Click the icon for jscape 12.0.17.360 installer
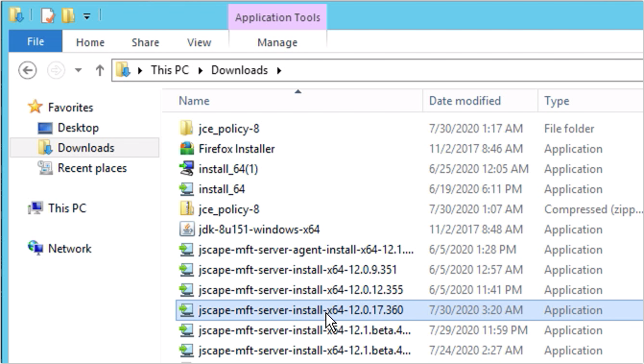This screenshot has height=364, width=644. [x=186, y=310]
